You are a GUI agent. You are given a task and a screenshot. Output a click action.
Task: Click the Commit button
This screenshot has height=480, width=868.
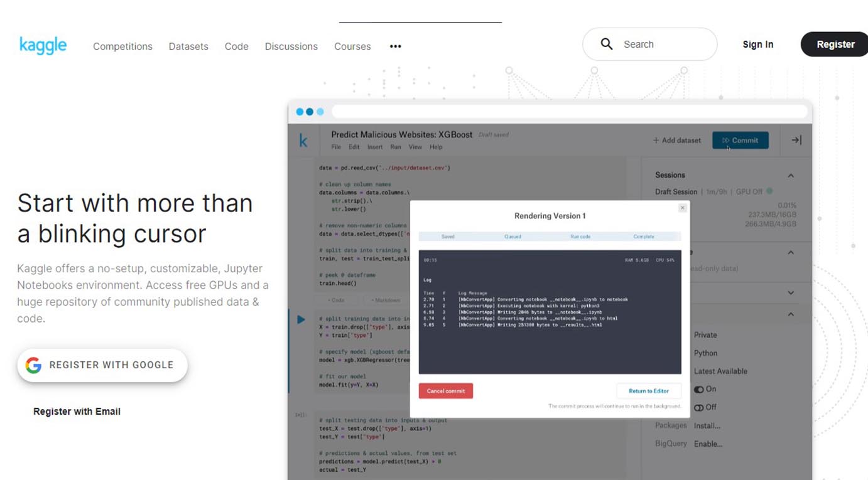[741, 141]
